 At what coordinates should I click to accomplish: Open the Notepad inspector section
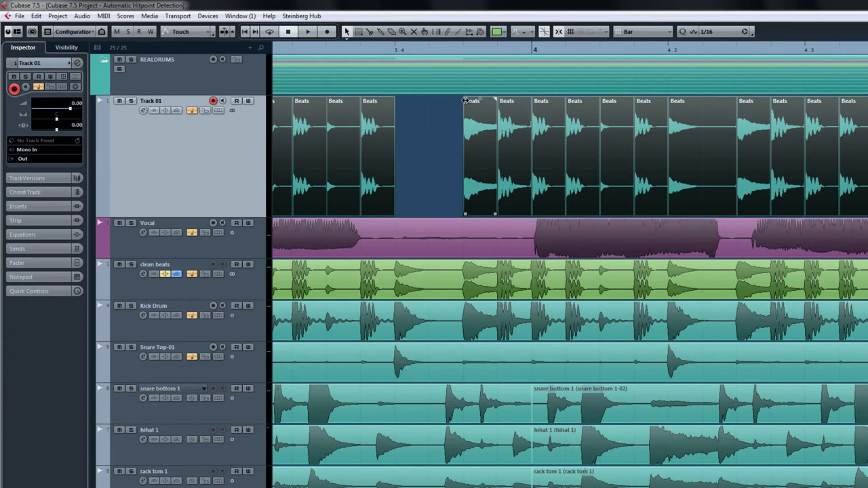click(x=45, y=277)
